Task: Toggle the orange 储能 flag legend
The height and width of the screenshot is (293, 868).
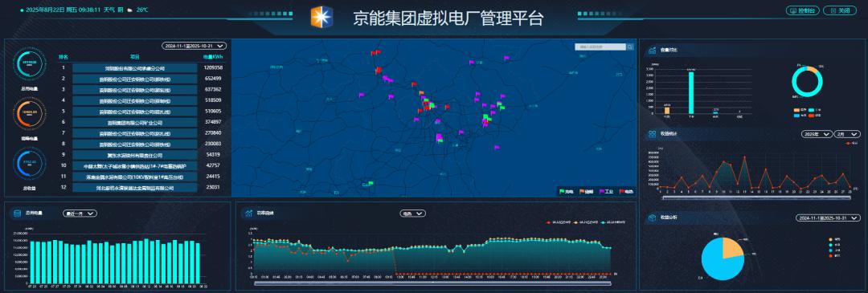Action: click(586, 192)
